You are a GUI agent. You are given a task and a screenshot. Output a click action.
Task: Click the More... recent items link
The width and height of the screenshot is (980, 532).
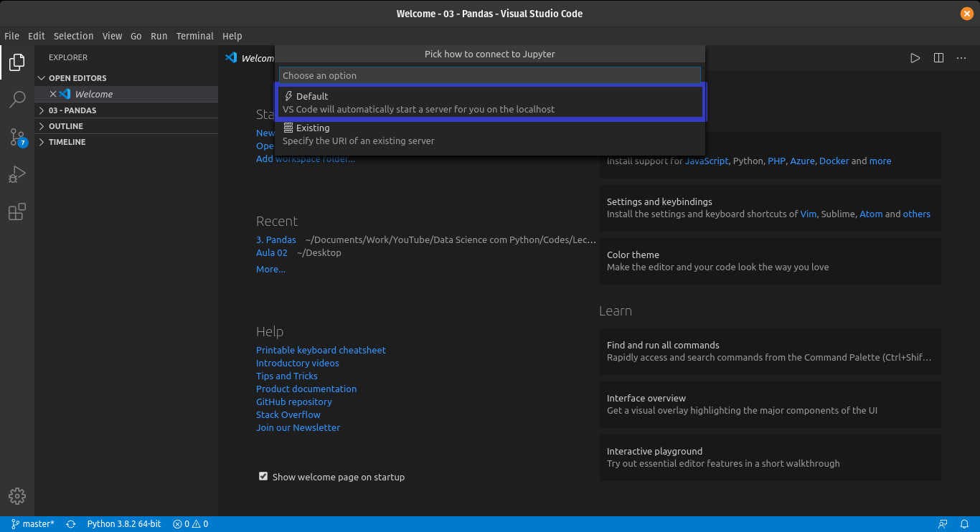click(x=270, y=269)
